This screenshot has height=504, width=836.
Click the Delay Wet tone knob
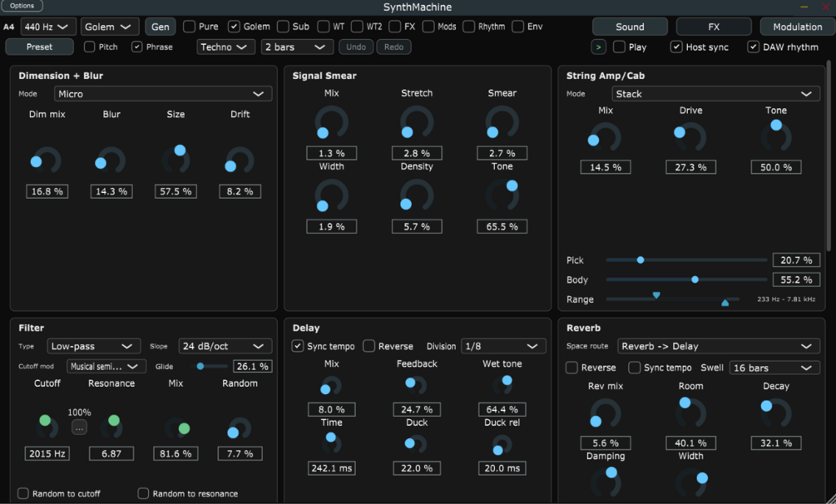point(502,386)
